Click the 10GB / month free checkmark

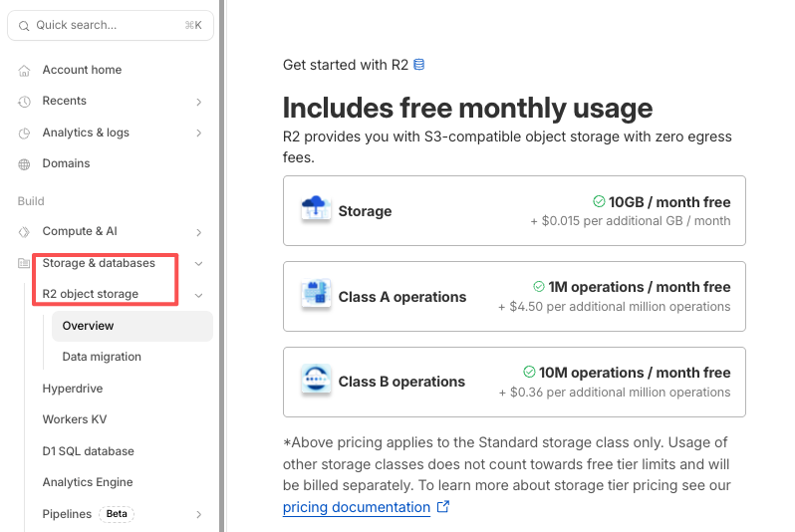tap(599, 201)
